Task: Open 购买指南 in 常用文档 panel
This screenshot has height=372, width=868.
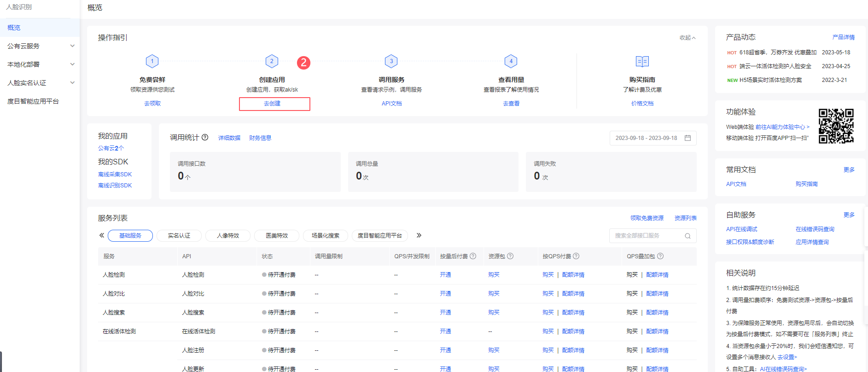Action: [x=807, y=184]
